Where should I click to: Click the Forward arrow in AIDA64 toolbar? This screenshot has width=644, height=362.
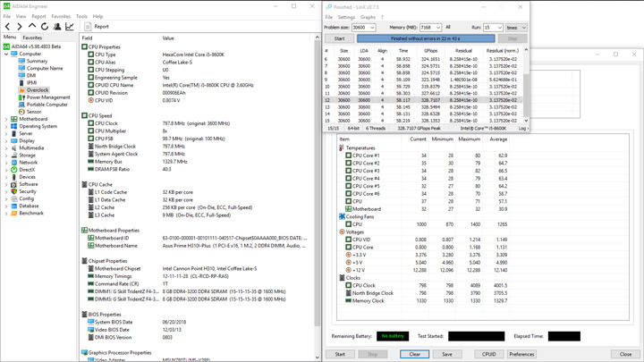[20, 27]
